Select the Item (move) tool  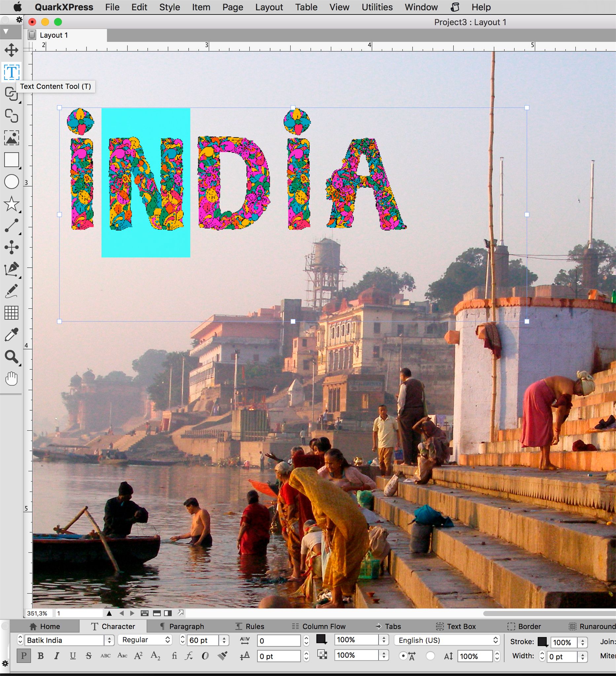click(12, 50)
